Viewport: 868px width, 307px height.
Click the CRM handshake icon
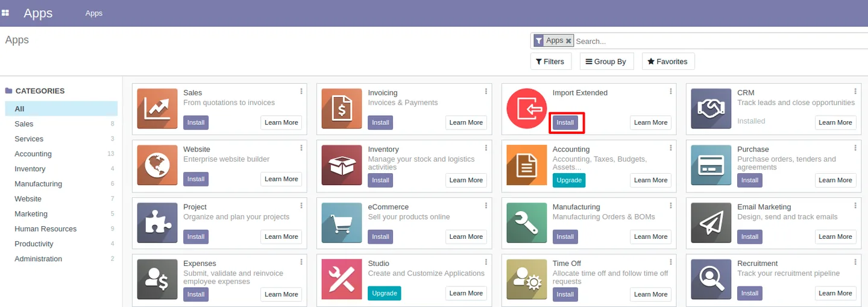point(711,109)
